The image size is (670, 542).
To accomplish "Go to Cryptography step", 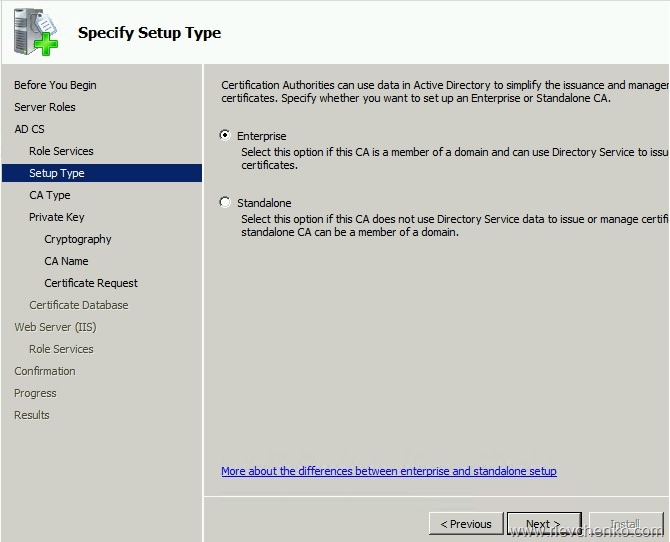I will pos(78,239).
